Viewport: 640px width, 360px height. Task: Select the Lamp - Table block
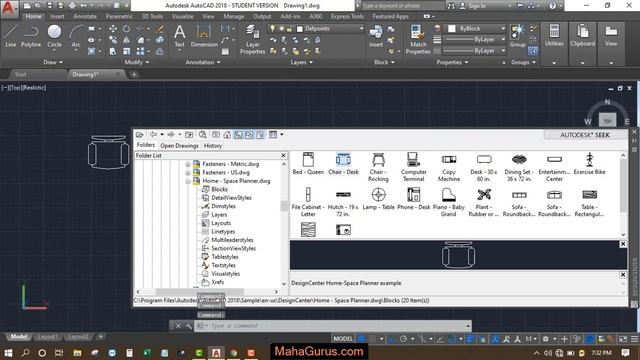pyautogui.click(x=378, y=199)
